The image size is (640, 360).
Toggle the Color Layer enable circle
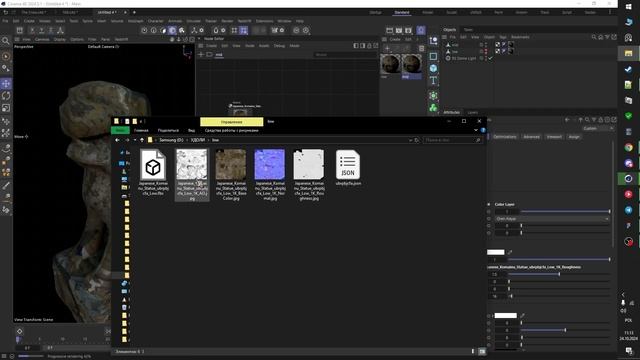pyautogui.click(x=489, y=204)
